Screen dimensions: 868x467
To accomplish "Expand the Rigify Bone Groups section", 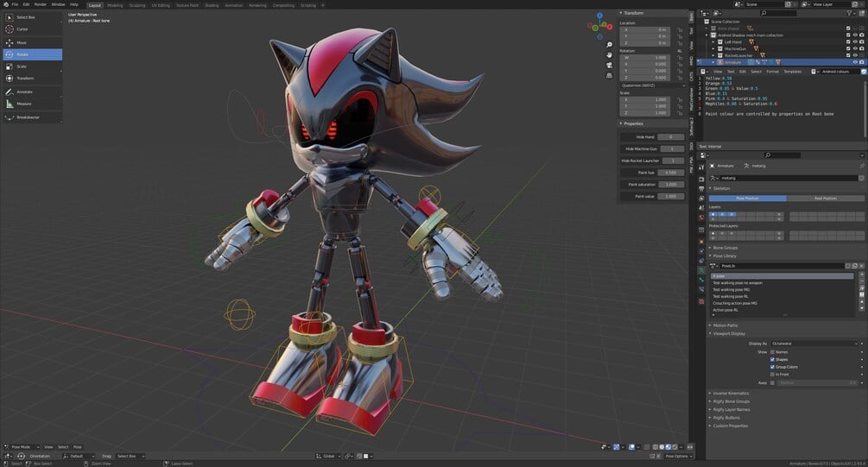I will click(x=731, y=401).
